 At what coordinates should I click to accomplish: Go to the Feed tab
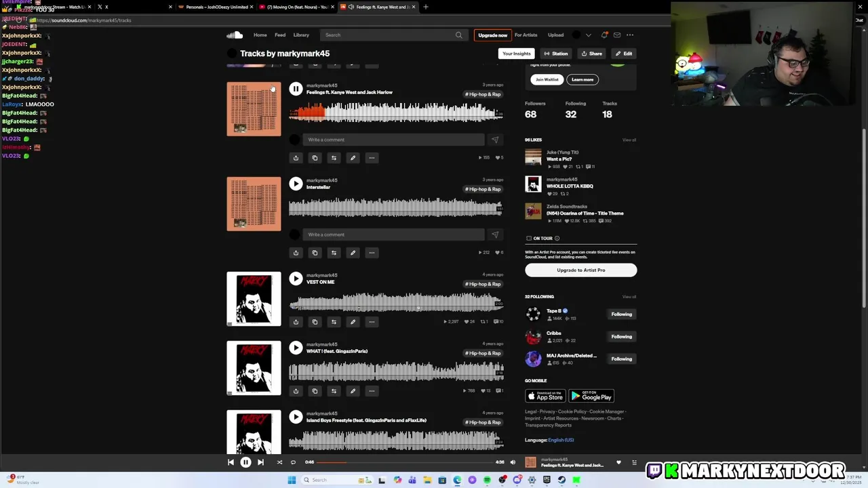pos(280,35)
